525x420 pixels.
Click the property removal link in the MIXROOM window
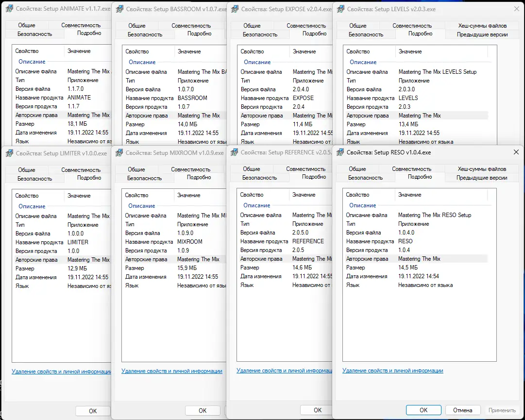172,371
